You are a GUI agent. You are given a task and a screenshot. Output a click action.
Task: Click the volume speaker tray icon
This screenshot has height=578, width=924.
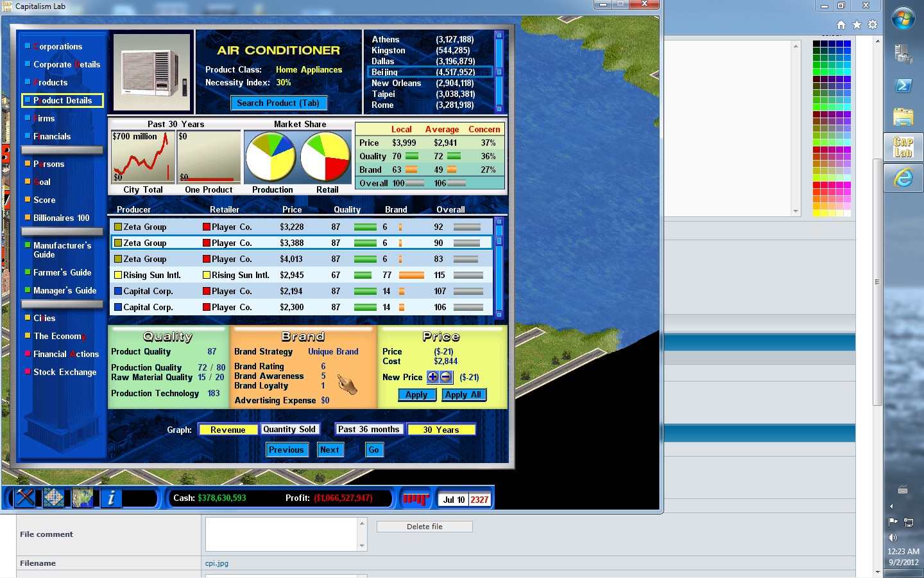coord(893,538)
